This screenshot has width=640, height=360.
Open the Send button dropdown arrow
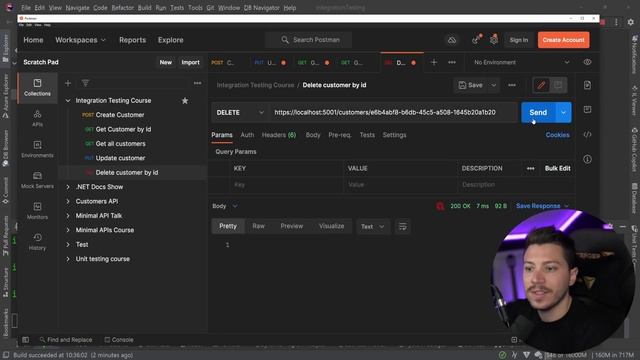click(563, 112)
